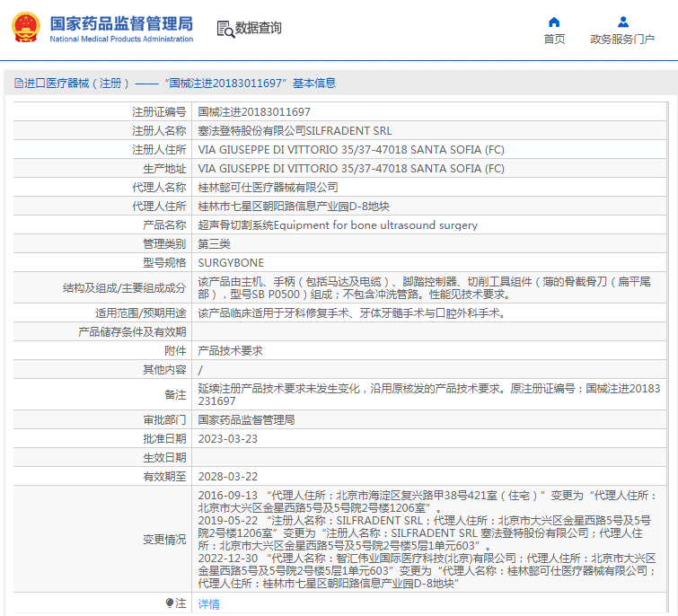Click the 注册人名称 row label
Image resolution: width=678 pixels, height=616 pixels.
point(159,130)
